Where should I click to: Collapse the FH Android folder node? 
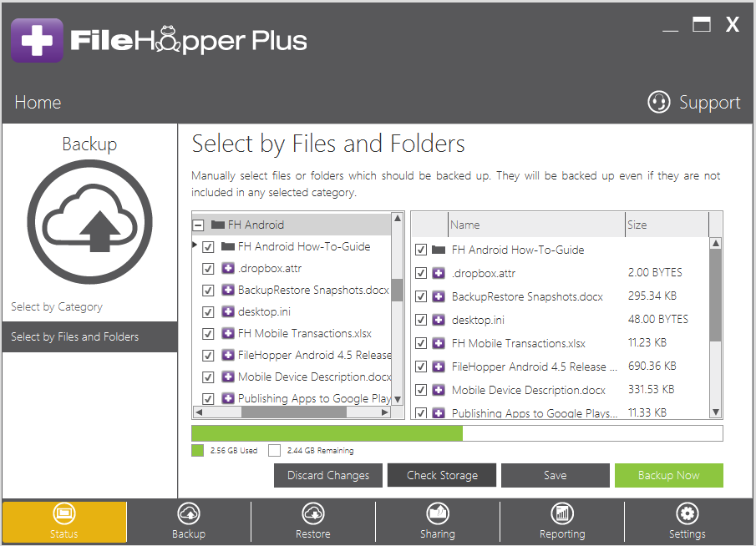(198, 225)
